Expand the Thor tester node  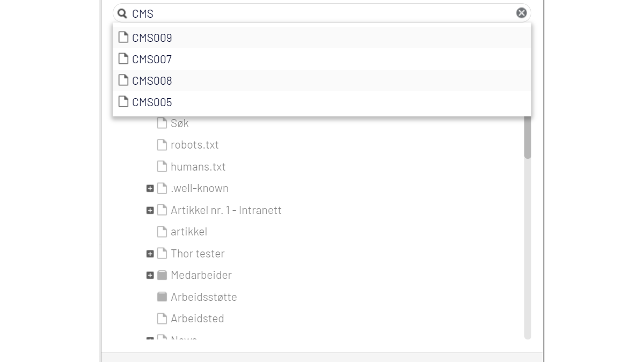pos(150,254)
